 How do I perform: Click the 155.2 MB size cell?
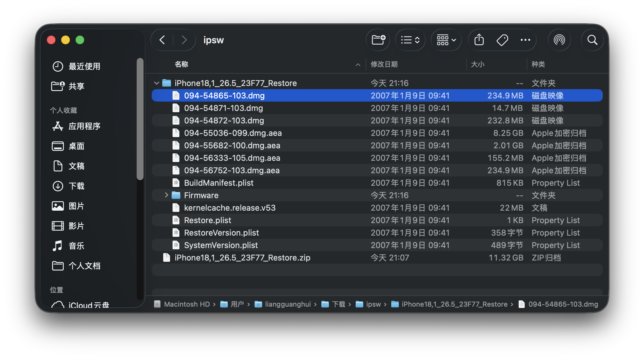(505, 158)
